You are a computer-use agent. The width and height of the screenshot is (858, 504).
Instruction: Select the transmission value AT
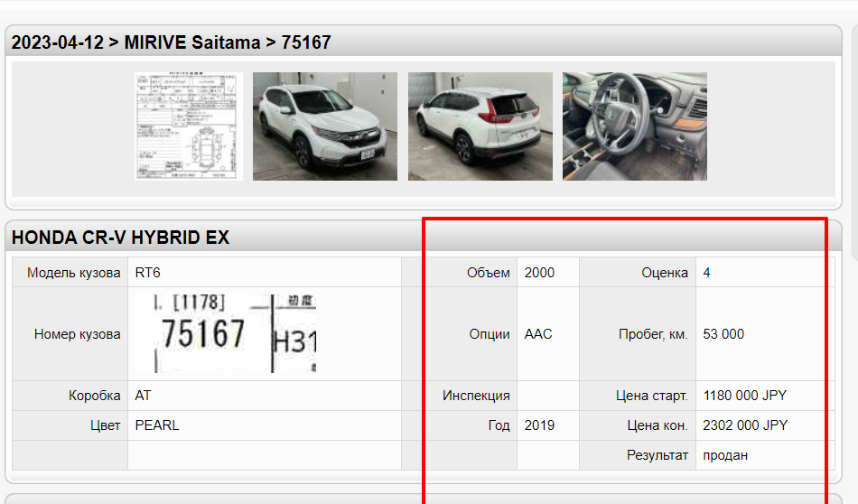pos(143,396)
